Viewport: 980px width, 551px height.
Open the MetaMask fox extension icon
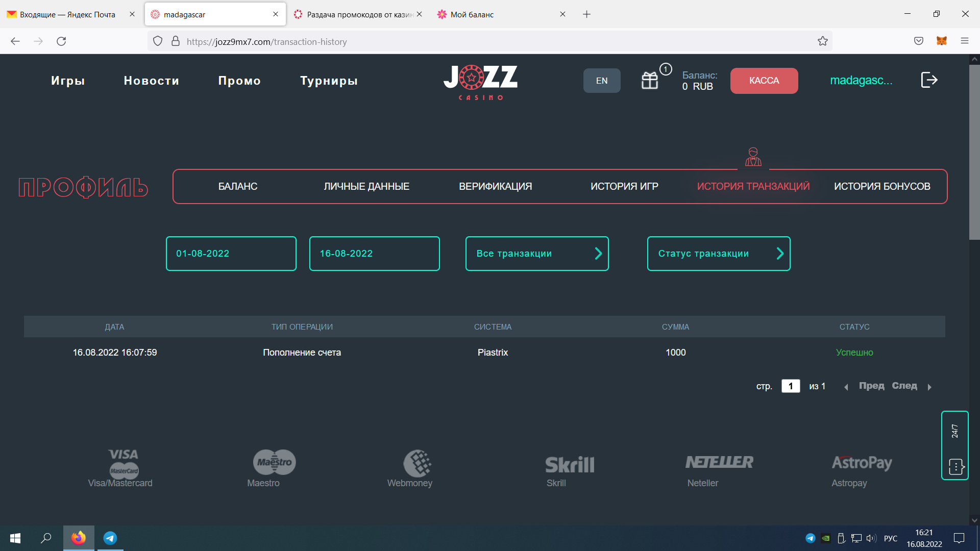pos(942,41)
